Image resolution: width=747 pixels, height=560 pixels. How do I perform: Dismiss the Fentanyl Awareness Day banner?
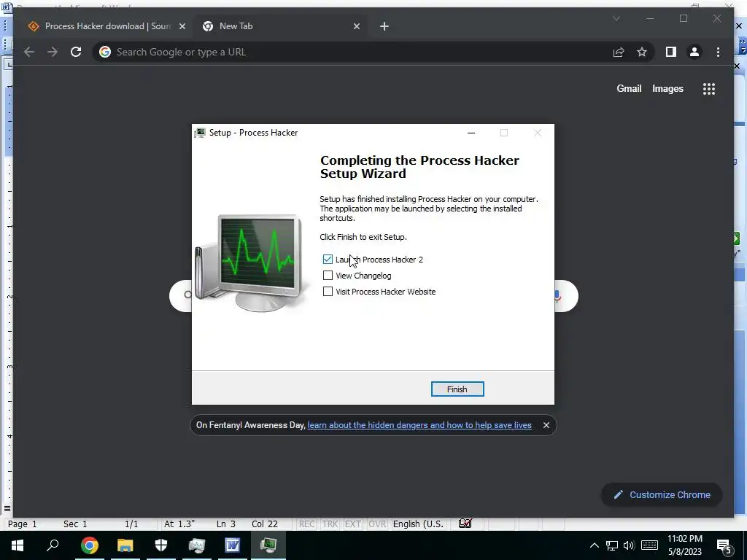(546, 425)
